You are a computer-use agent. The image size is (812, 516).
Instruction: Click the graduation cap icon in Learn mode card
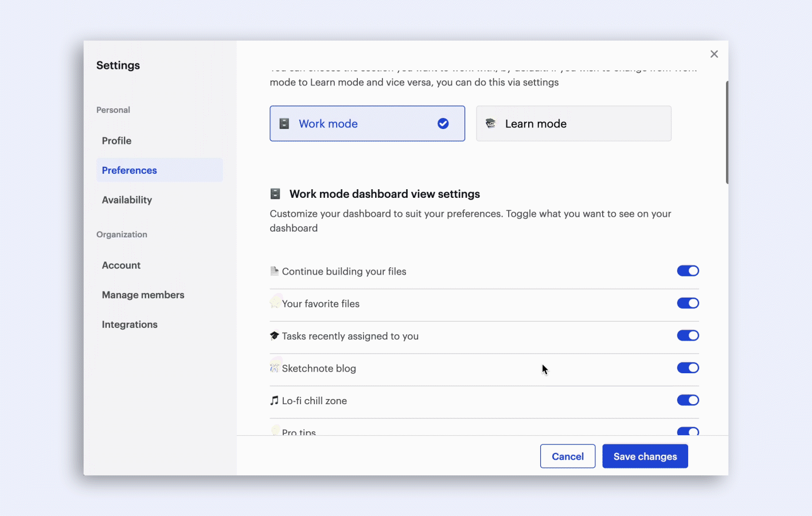[490, 123]
